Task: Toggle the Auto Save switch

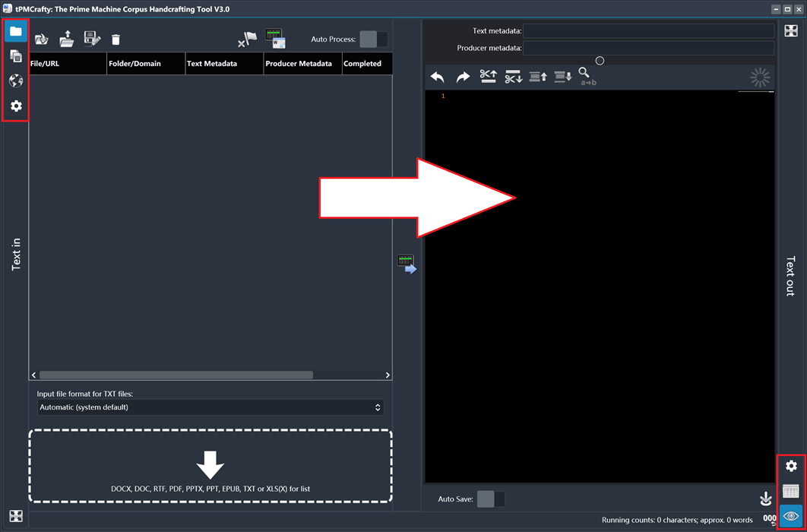Action: coord(491,499)
